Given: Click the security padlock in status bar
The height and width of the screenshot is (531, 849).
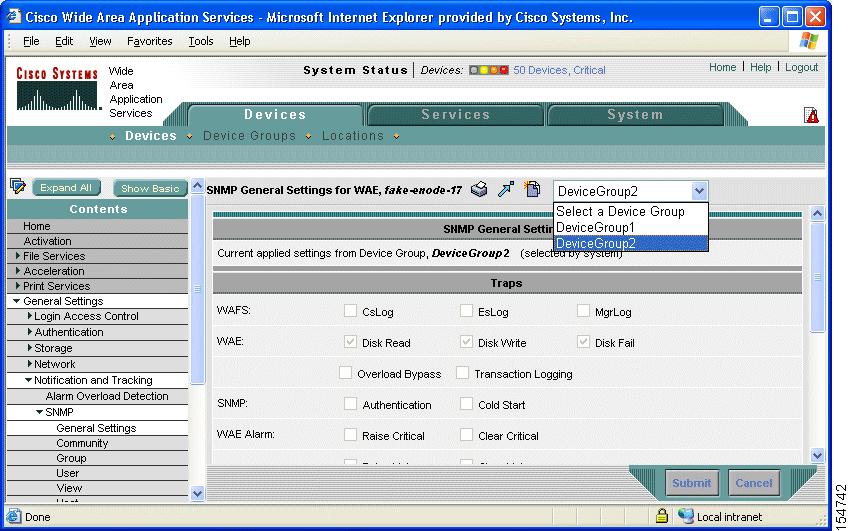Looking at the screenshot, I should tap(661, 516).
